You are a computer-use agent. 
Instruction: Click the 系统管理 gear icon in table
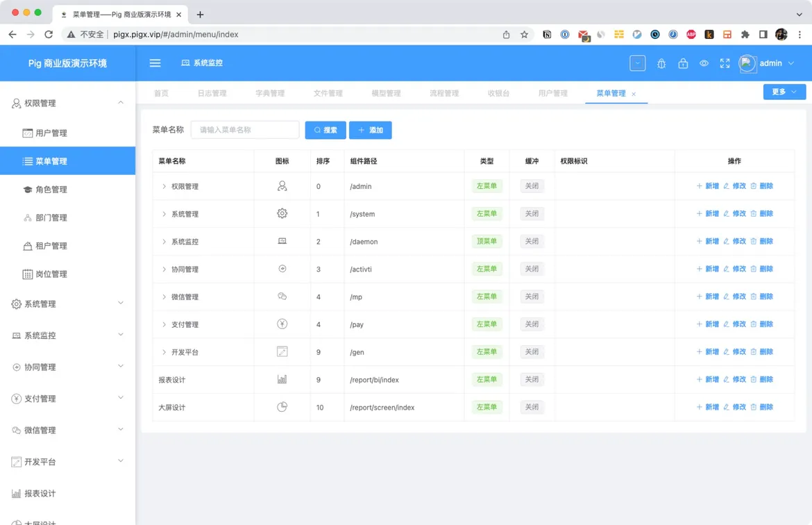click(x=282, y=213)
